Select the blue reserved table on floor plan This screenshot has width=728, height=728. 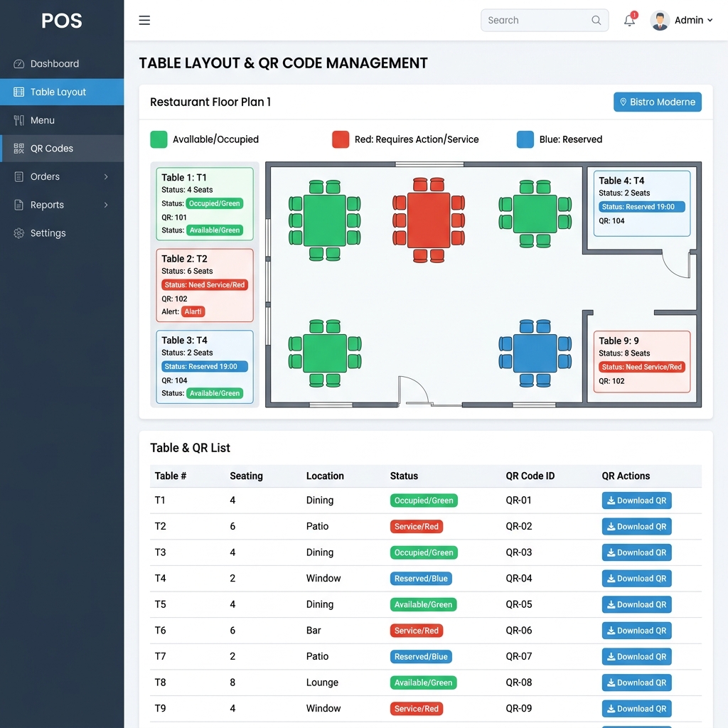tap(535, 353)
